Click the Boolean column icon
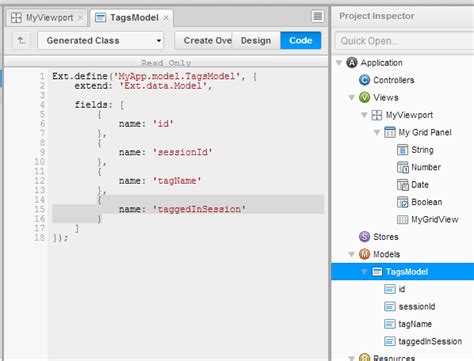This screenshot has height=361, width=474. pos(402,202)
